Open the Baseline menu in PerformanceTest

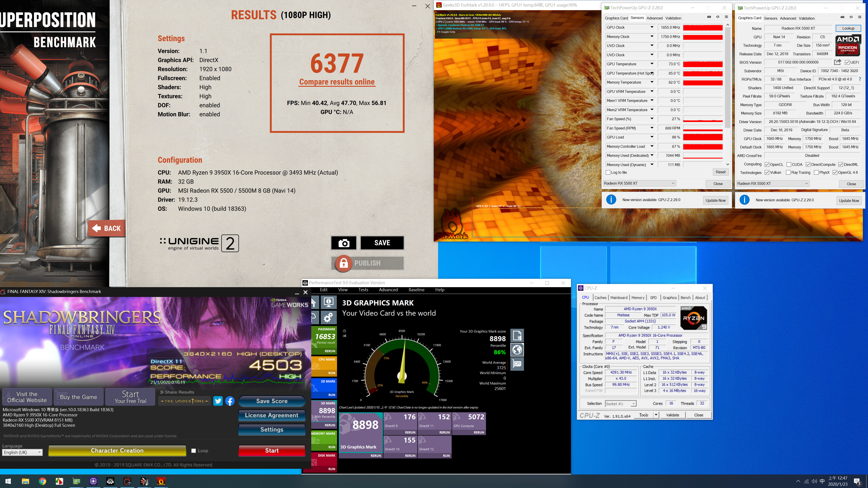click(x=416, y=290)
